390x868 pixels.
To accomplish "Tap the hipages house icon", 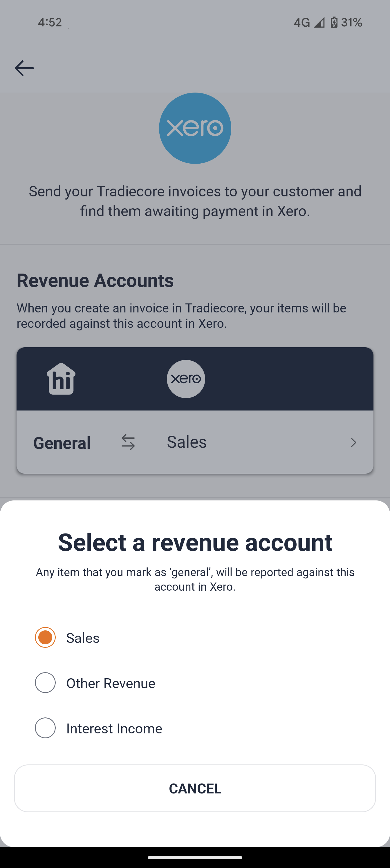I will pyautogui.click(x=61, y=379).
